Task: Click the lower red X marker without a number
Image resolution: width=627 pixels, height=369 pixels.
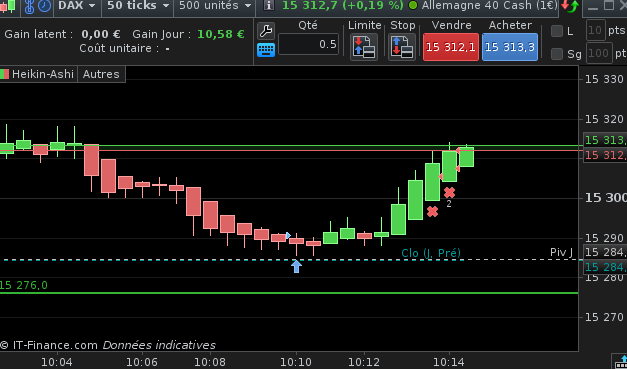Action: click(x=432, y=211)
